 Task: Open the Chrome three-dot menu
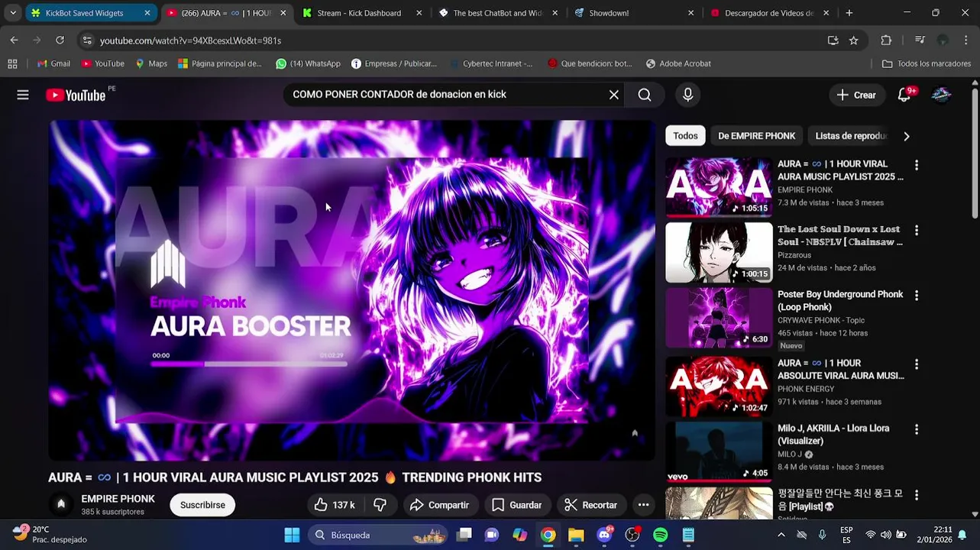[x=967, y=40]
